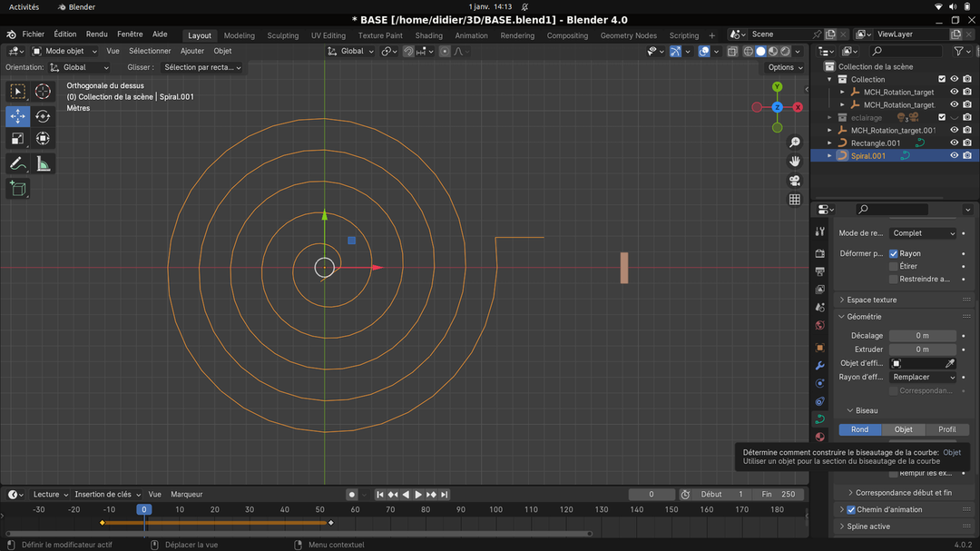The image size is (980, 551).
Task: Activate the 3D Cursor tool
Action: [x=43, y=92]
